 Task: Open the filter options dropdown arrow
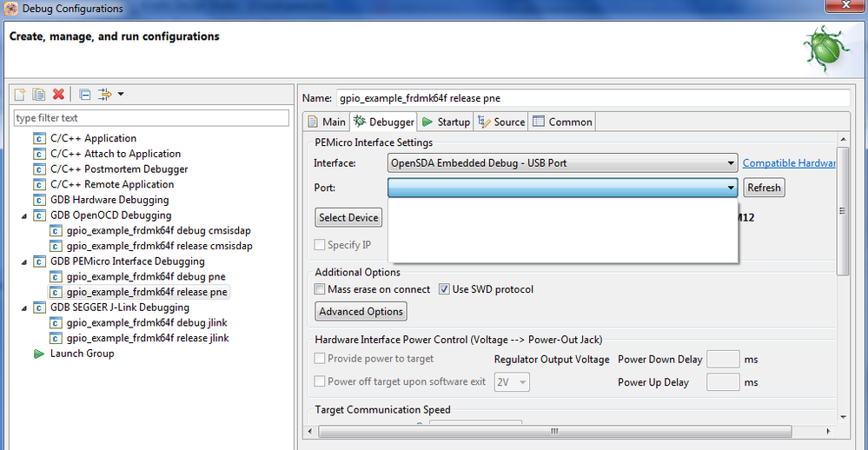click(121, 94)
